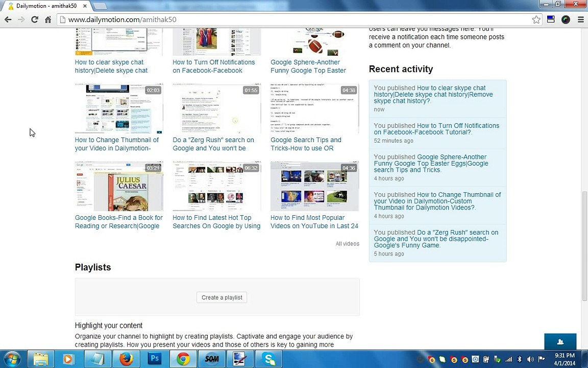588x368 pixels.
Task: Open the Action Center flag icon
Action: coord(541,359)
